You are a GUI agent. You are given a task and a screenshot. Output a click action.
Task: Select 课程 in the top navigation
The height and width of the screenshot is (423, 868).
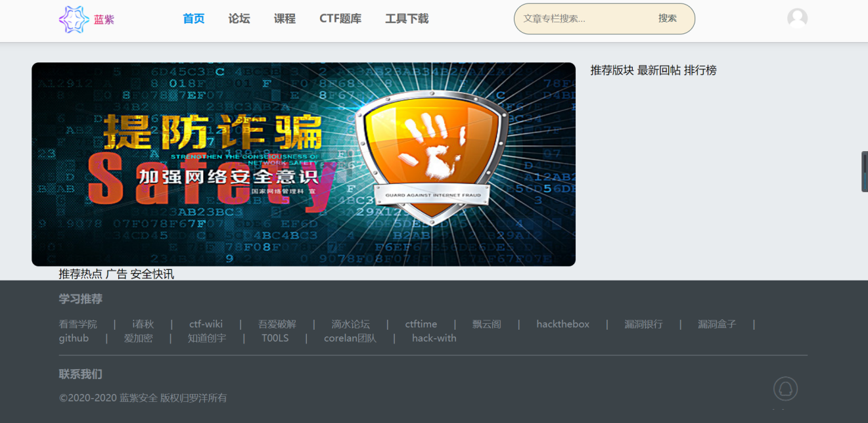point(285,18)
